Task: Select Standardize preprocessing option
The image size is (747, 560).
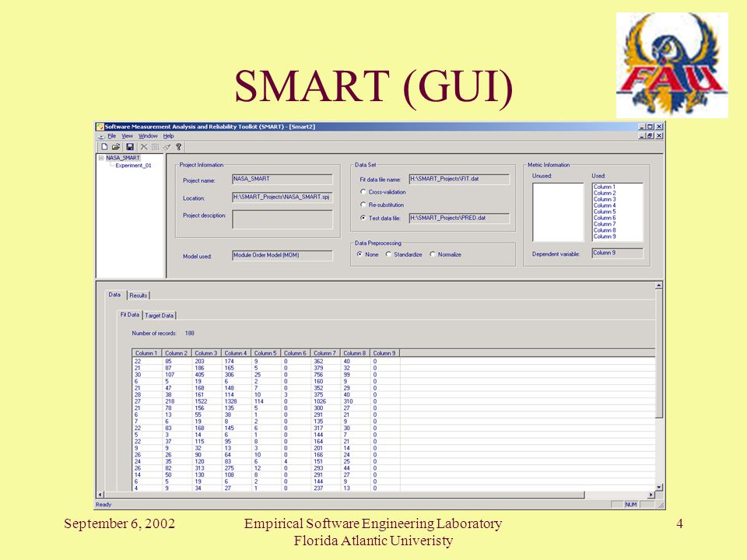Action: pos(388,254)
